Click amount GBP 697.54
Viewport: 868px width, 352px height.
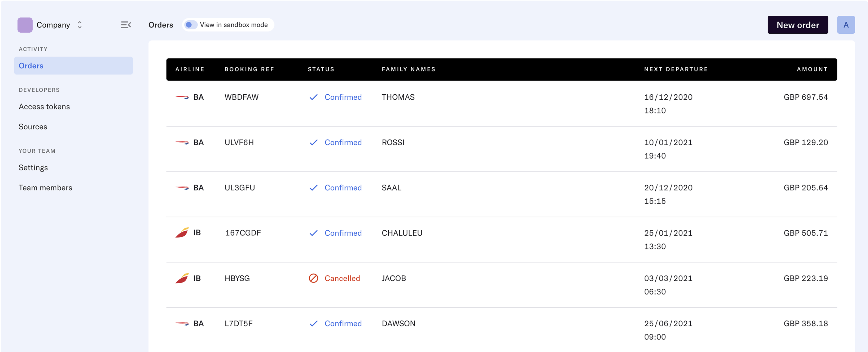pos(806,97)
